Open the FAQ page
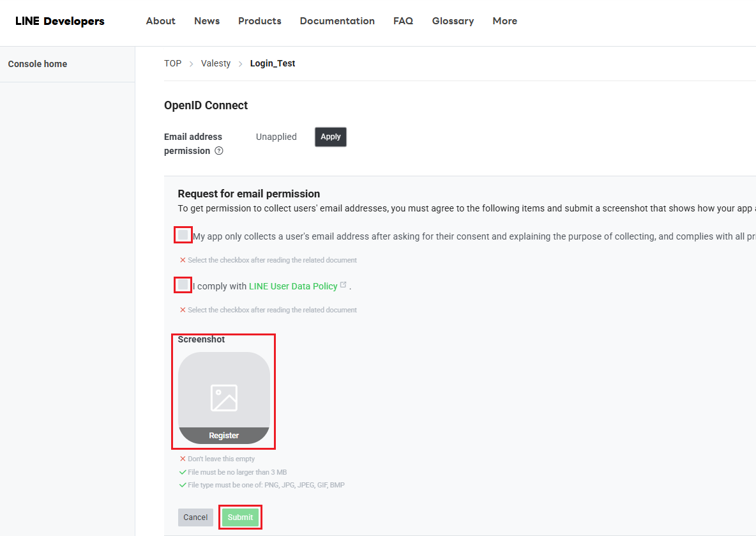The width and height of the screenshot is (756, 536). click(x=403, y=21)
